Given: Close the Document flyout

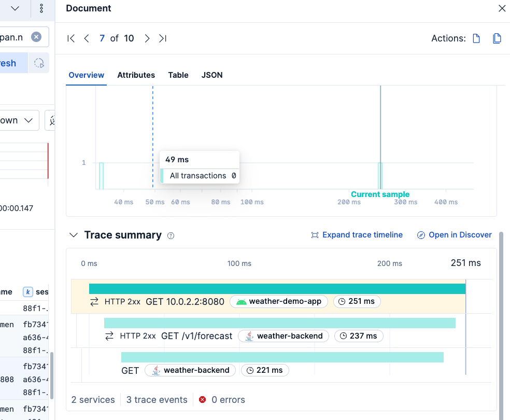Looking at the screenshot, I should click(502, 8).
